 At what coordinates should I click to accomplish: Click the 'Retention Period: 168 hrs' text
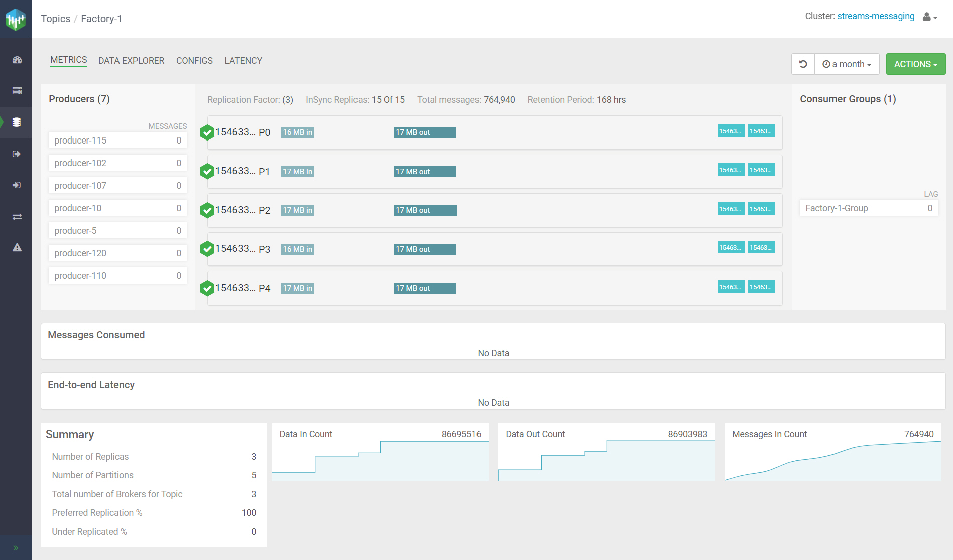(x=576, y=100)
